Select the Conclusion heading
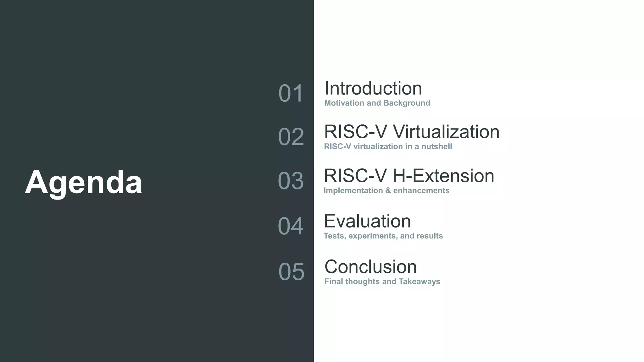Image resolution: width=644 pixels, height=362 pixels. [370, 267]
